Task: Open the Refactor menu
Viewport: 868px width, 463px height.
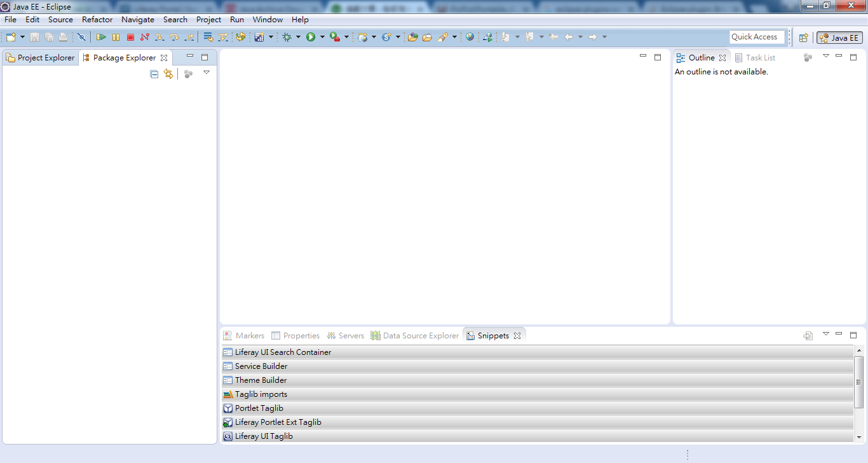Action: [97, 20]
